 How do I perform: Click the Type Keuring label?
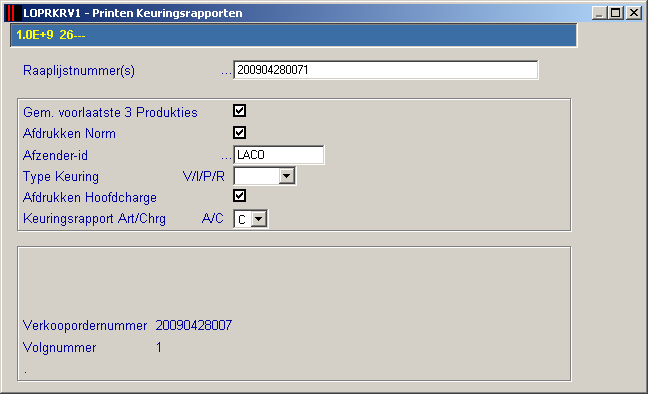tap(61, 177)
